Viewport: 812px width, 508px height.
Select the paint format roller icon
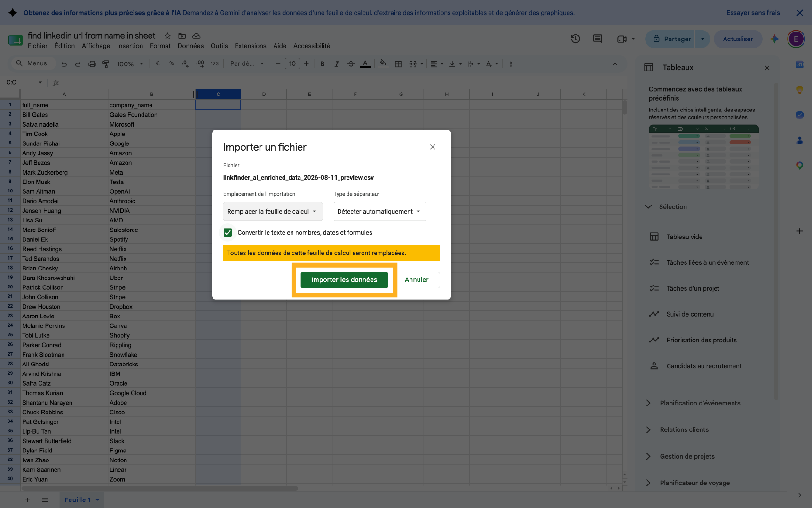point(106,64)
